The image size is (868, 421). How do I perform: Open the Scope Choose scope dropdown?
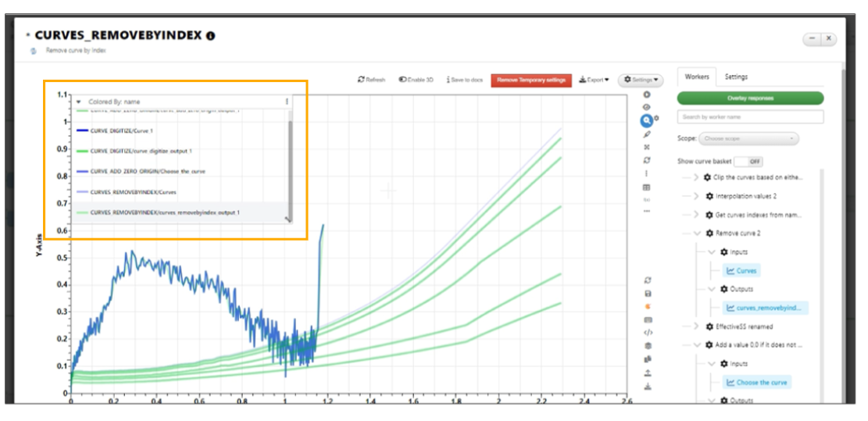(x=749, y=138)
